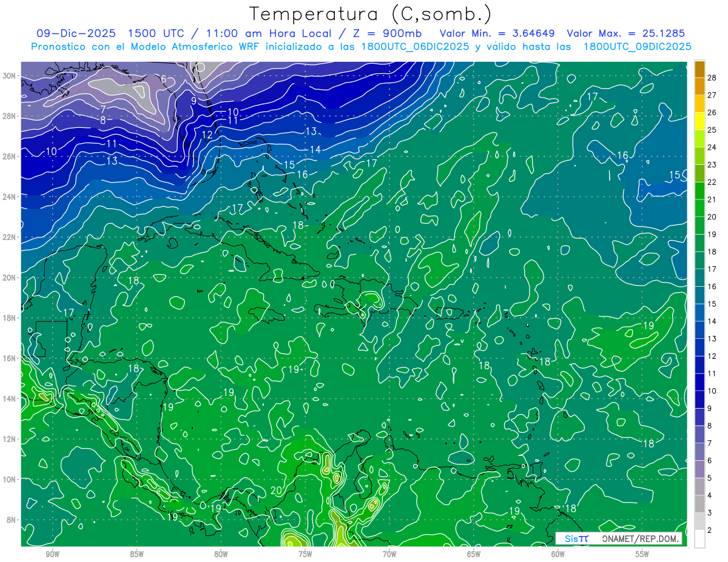Click the 90W longitude axis label
728x562 pixels.
tap(52, 554)
